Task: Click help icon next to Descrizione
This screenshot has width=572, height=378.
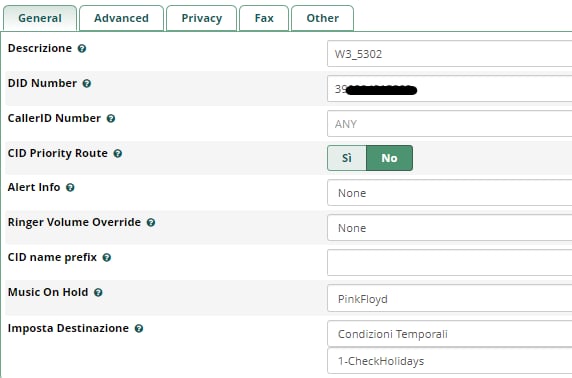Action: click(x=82, y=49)
